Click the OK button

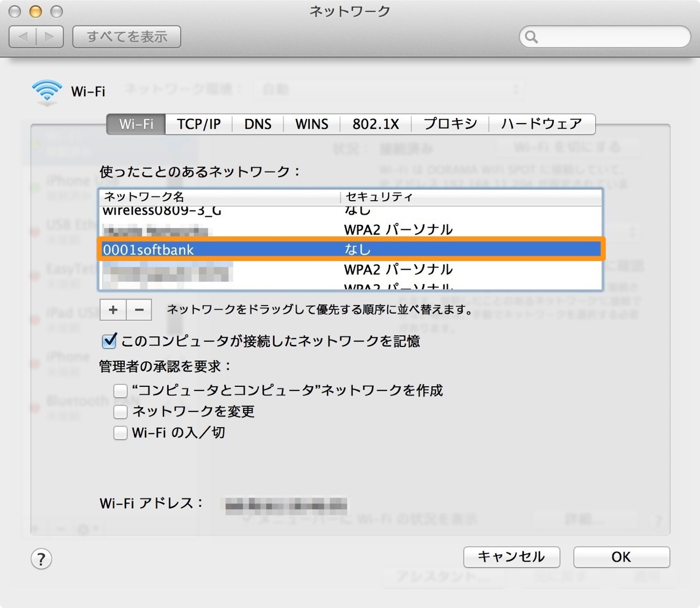[622, 557]
